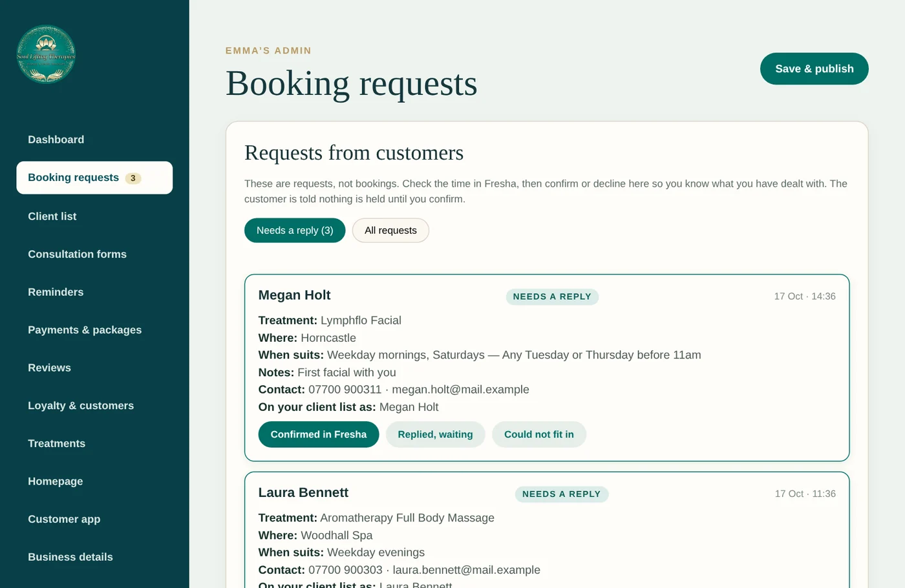
Task: Filter by Needs a reply (3)
Action: tap(295, 231)
